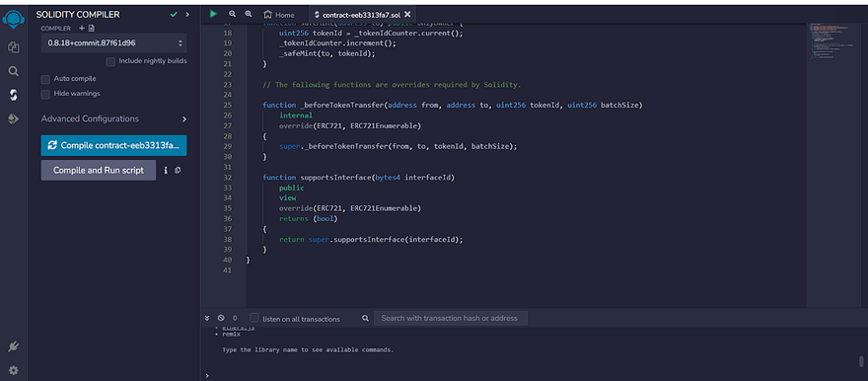The image size is (868, 381).
Task: Click the copy icon beside Compile and Run script
Action: [x=178, y=171]
